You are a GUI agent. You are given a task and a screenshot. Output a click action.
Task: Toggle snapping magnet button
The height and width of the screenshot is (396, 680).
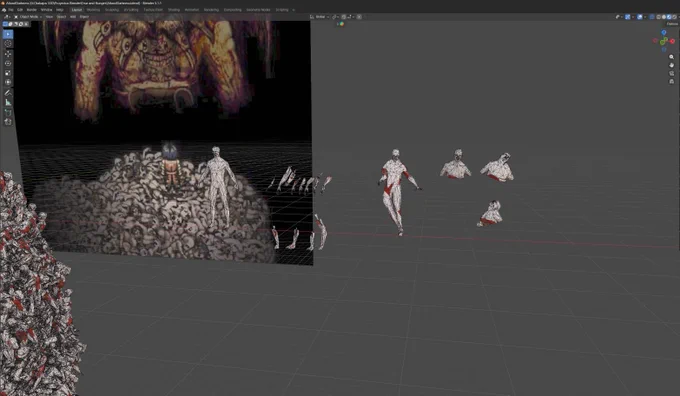[343, 17]
